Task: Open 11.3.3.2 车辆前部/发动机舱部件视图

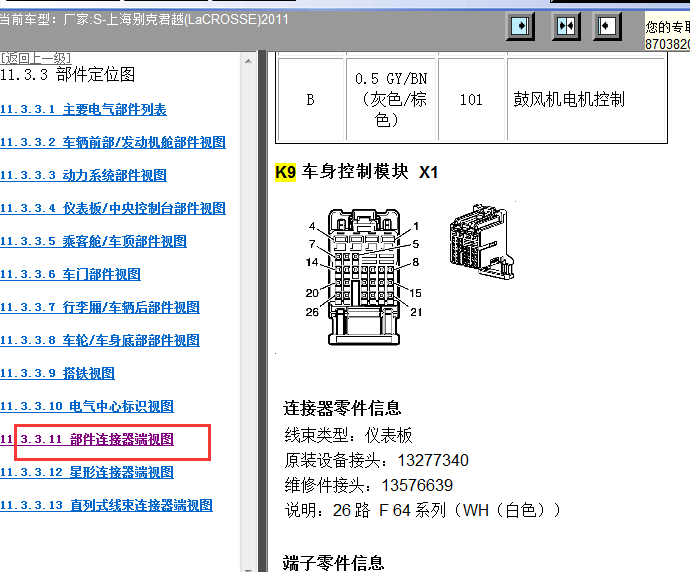Action: tap(113, 143)
